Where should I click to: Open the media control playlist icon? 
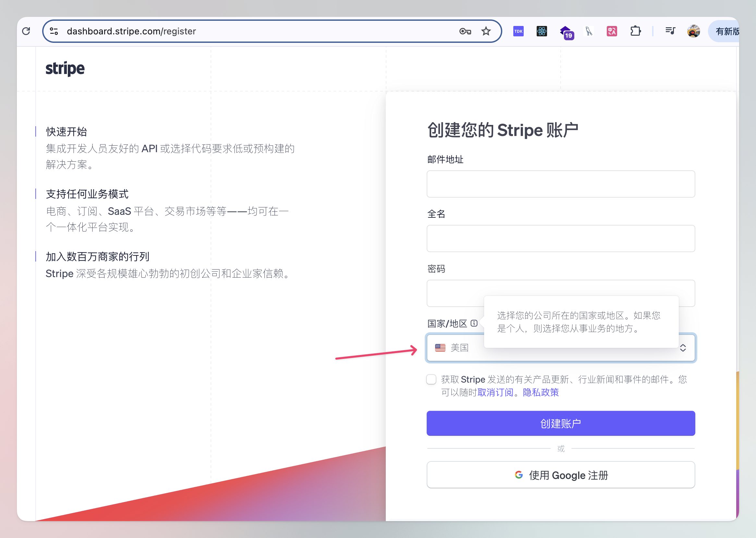tap(670, 31)
